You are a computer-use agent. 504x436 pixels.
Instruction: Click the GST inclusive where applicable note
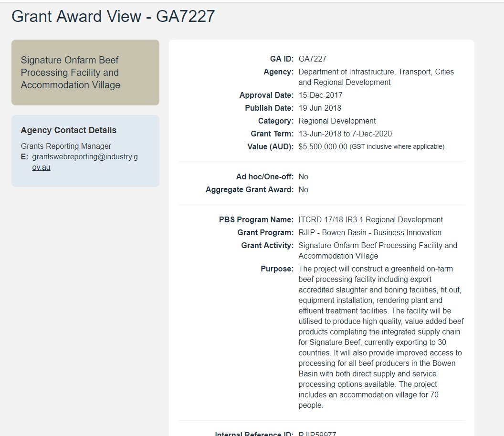tap(397, 147)
